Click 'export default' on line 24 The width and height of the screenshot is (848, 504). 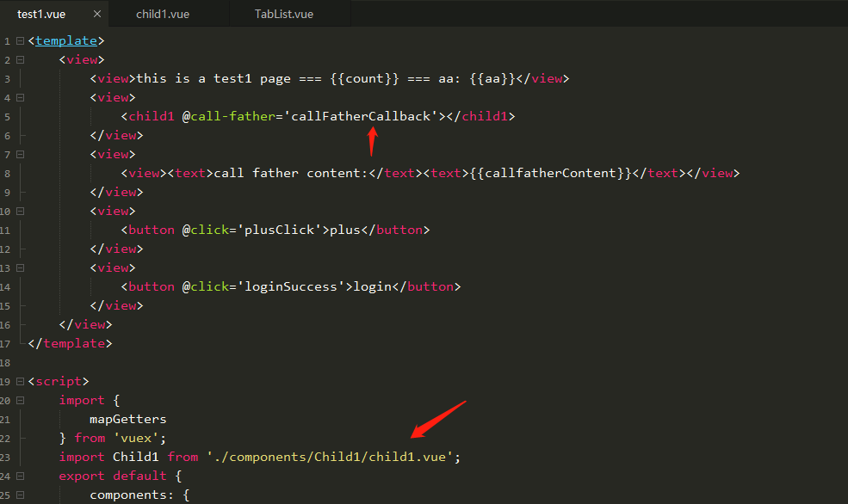[x=113, y=476]
